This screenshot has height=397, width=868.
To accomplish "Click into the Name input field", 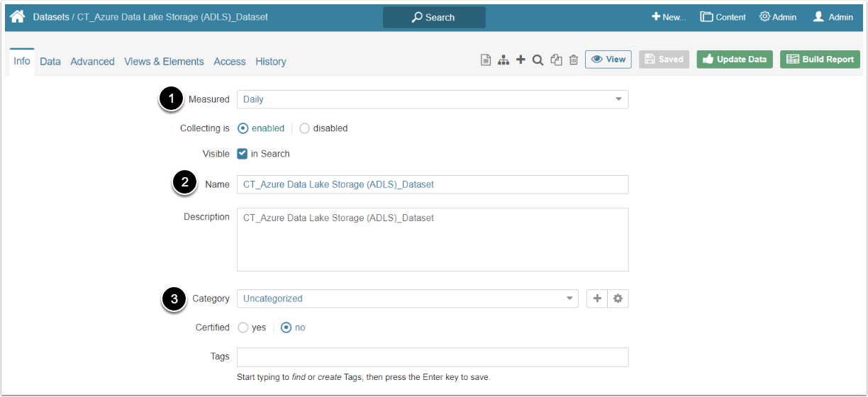I will (x=433, y=184).
